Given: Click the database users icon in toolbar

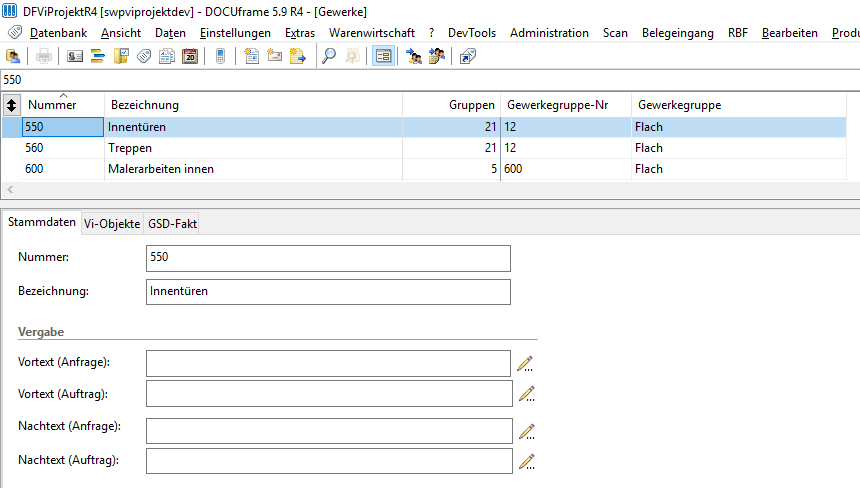Looking at the screenshot, I should point(13,56).
